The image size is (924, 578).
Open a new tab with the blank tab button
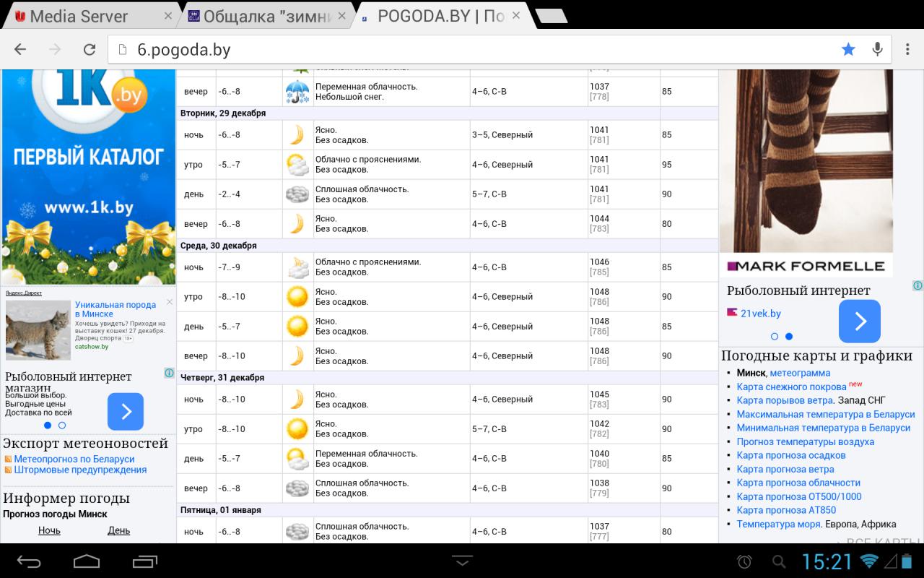552,16
